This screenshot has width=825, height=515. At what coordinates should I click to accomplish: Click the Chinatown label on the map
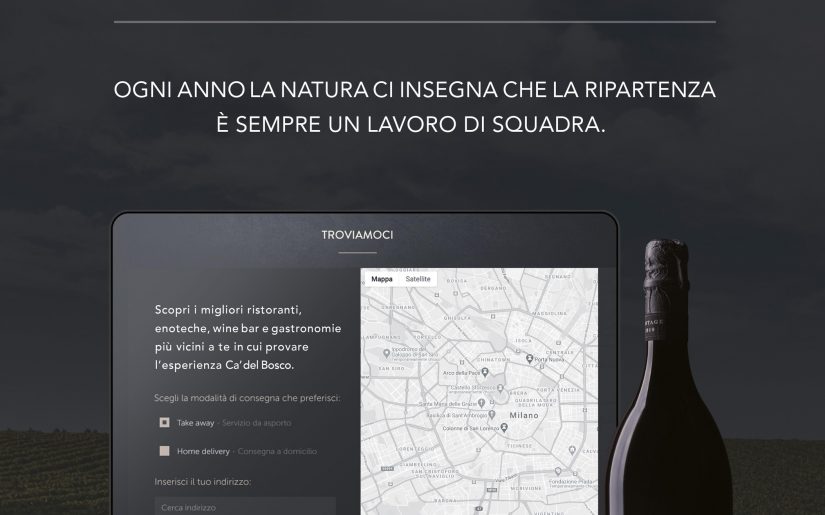(493, 359)
